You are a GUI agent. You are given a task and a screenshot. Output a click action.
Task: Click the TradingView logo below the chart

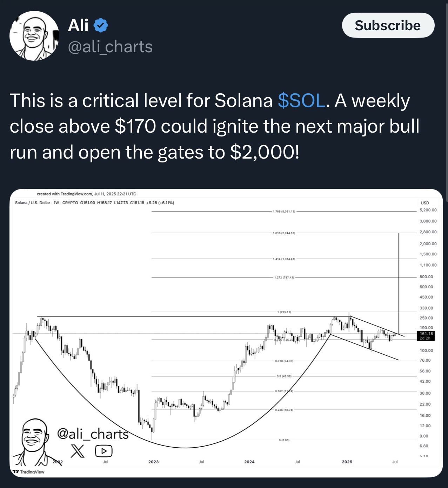point(28,472)
